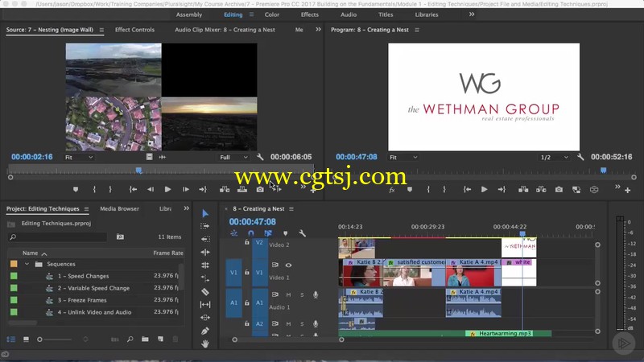The width and height of the screenshot is (644, 362).
Task: Open Program monitor Fit zoom dropdown
Action: pyautogui.click(x=403, y=158)
